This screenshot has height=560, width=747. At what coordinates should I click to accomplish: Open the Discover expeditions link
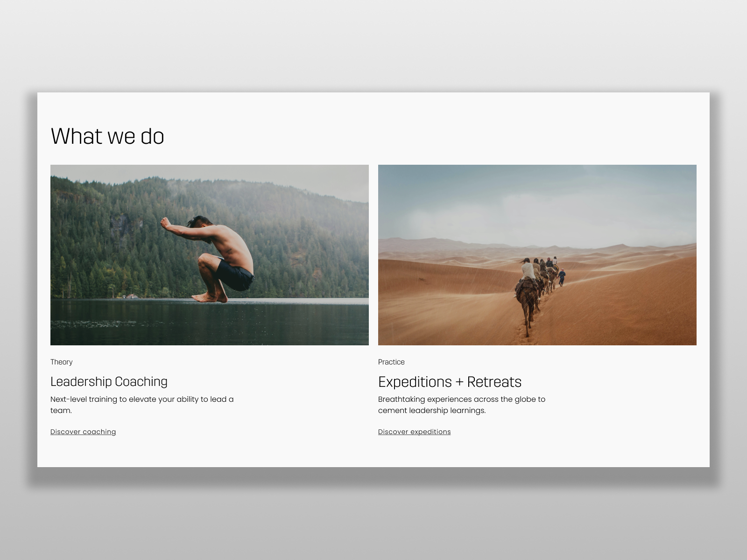(x=415, y=432)
